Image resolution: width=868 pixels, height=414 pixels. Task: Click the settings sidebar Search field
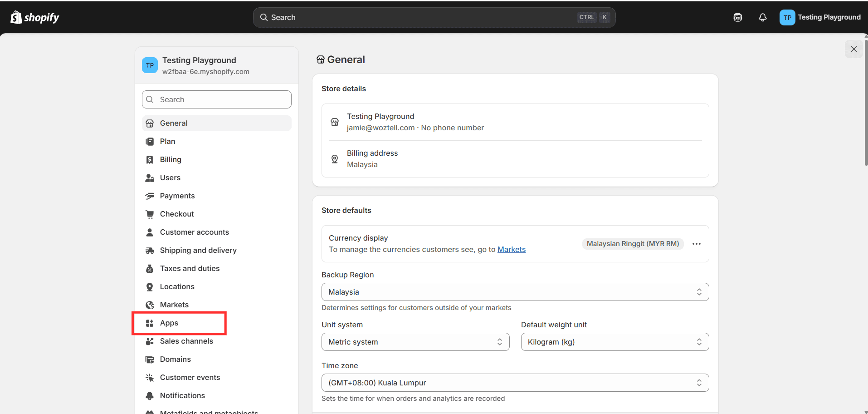pos(217,99)
